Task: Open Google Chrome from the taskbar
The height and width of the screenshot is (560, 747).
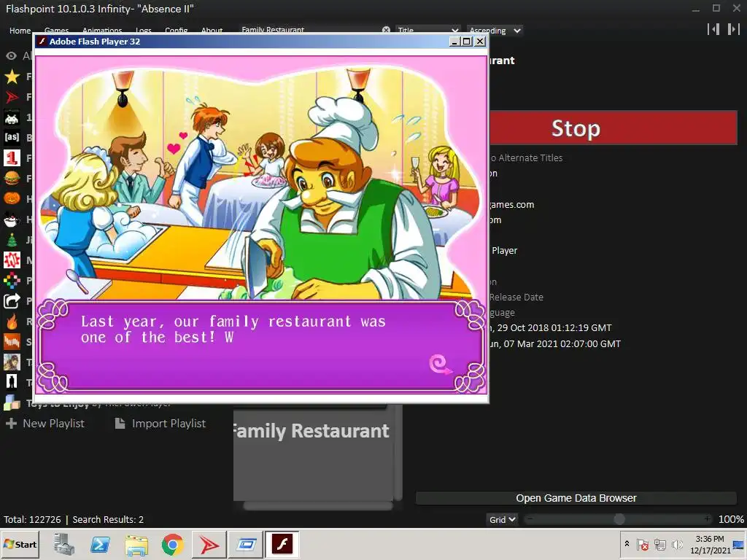Action: click(172, 544)
